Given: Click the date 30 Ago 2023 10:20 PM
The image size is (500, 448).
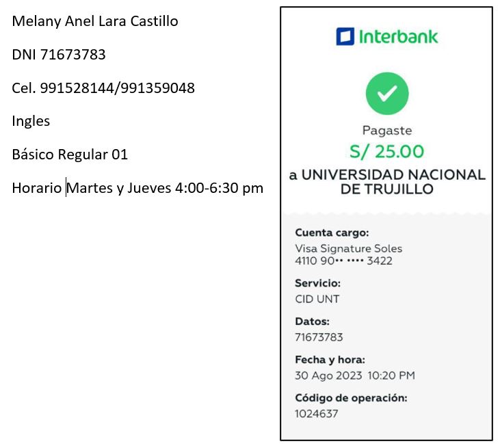Looking at the screenshot, I should 354,375.
